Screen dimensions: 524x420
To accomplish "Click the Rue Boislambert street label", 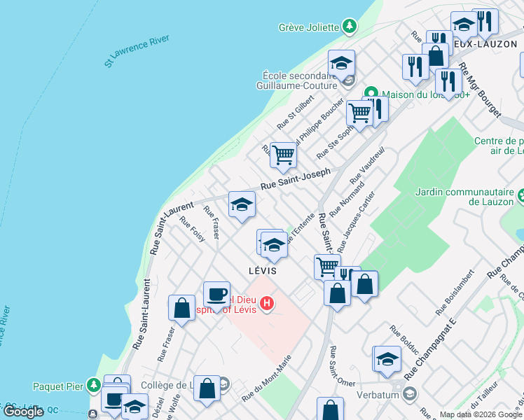I will coord(455,293).
